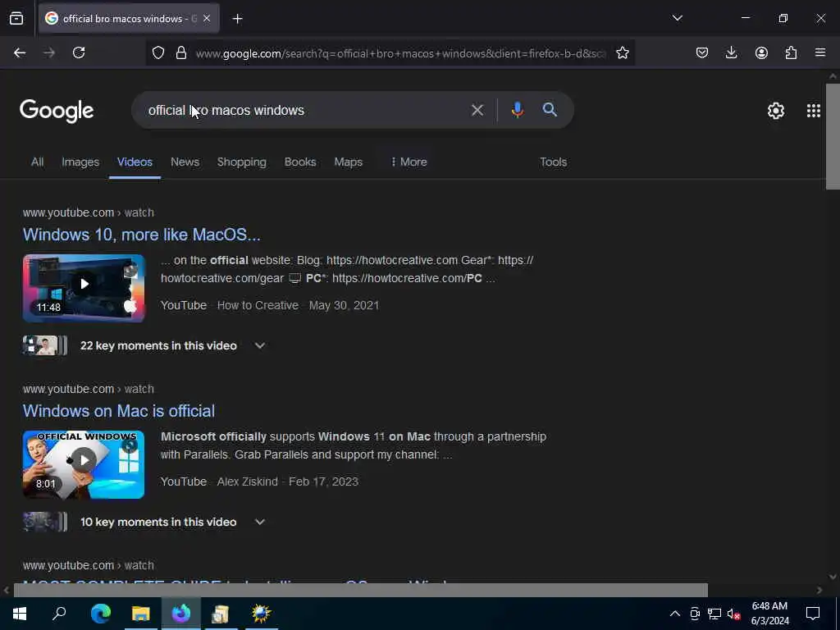
Task: Open extensions puzzle icon
Action: [791, 52]
